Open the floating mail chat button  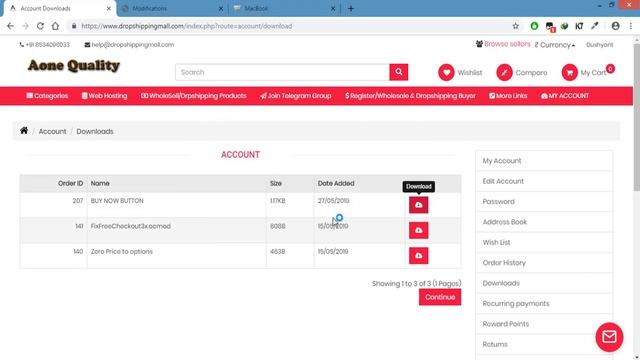[x=609, y=337]
